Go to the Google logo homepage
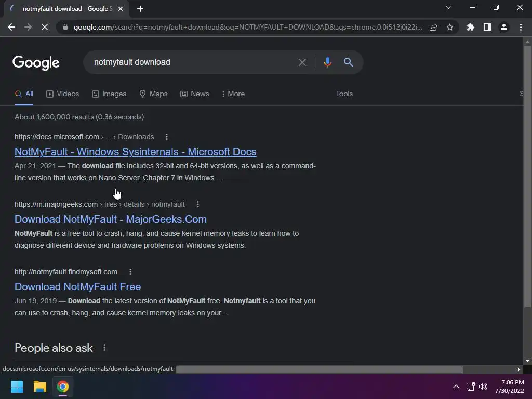Image resolution: width=532 pixels, height=399 pixels. click(x=36, y=63)
